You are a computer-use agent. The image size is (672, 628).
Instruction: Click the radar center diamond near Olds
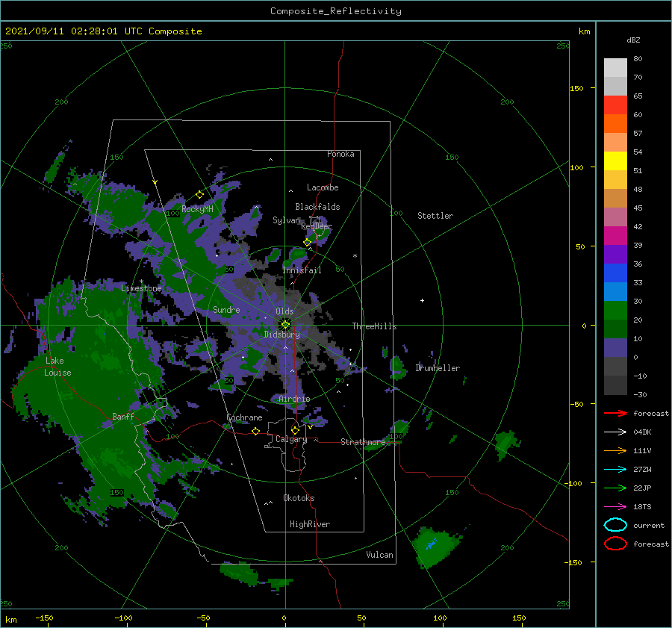285,325
